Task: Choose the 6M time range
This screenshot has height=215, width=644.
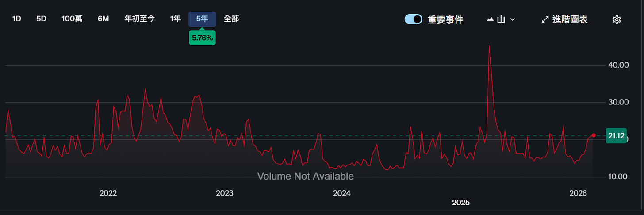Action: [x=103, y=19]
